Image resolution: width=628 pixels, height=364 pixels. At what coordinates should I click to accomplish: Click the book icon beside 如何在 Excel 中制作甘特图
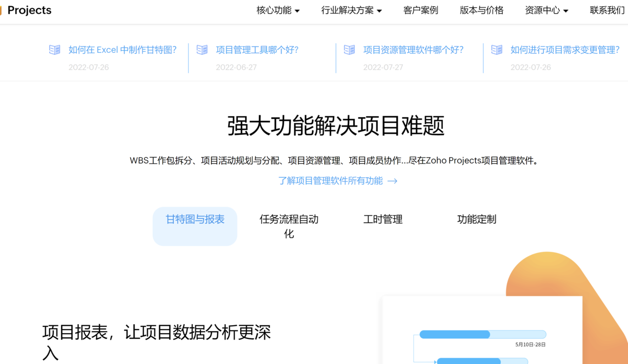point(54,50)
